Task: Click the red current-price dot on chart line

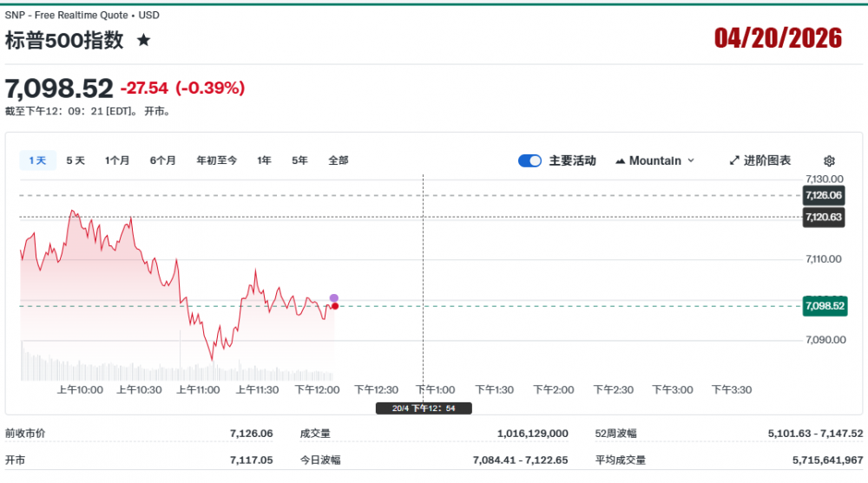Action: 334,306
